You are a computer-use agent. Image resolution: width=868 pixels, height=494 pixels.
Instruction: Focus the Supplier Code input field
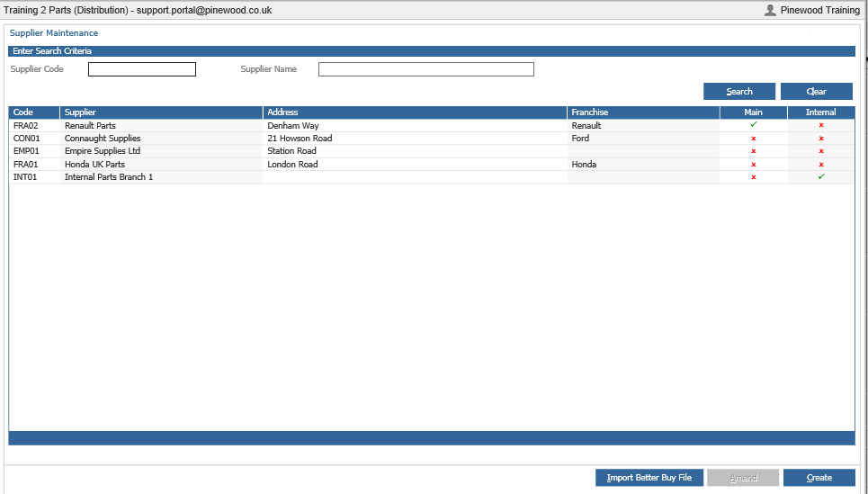(x=142, y=69)
